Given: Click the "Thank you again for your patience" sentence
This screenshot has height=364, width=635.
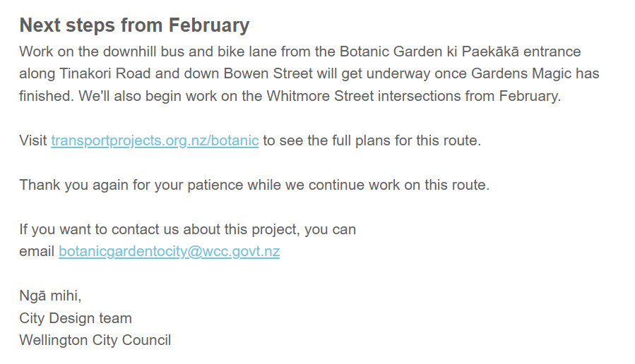Looking at the screenshot, I should coord(254,185).
